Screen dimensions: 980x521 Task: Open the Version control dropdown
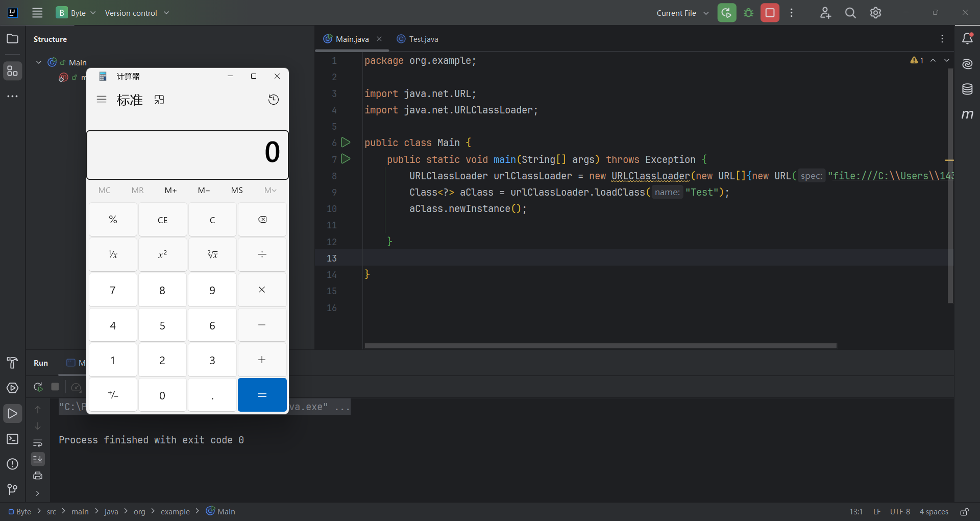pyautogui.click(x=137, y=13)
